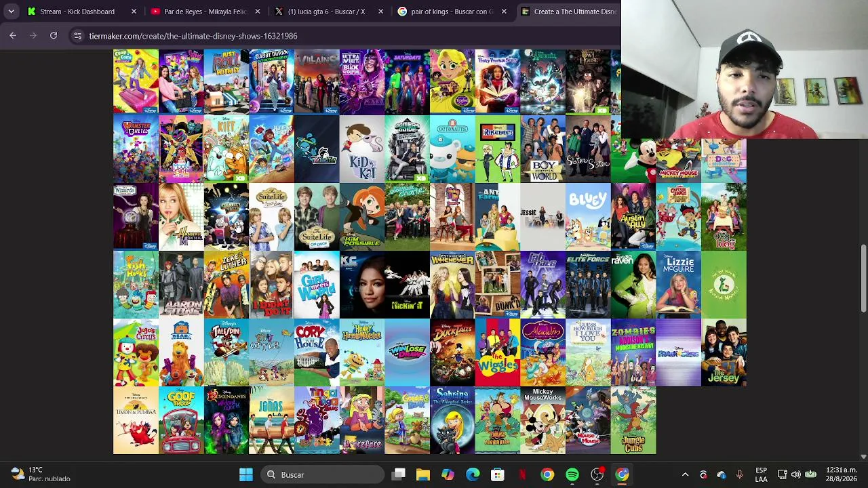Open OneDrive cloud icon in system tray
This screenshot has height=488, width=868.
721,474
